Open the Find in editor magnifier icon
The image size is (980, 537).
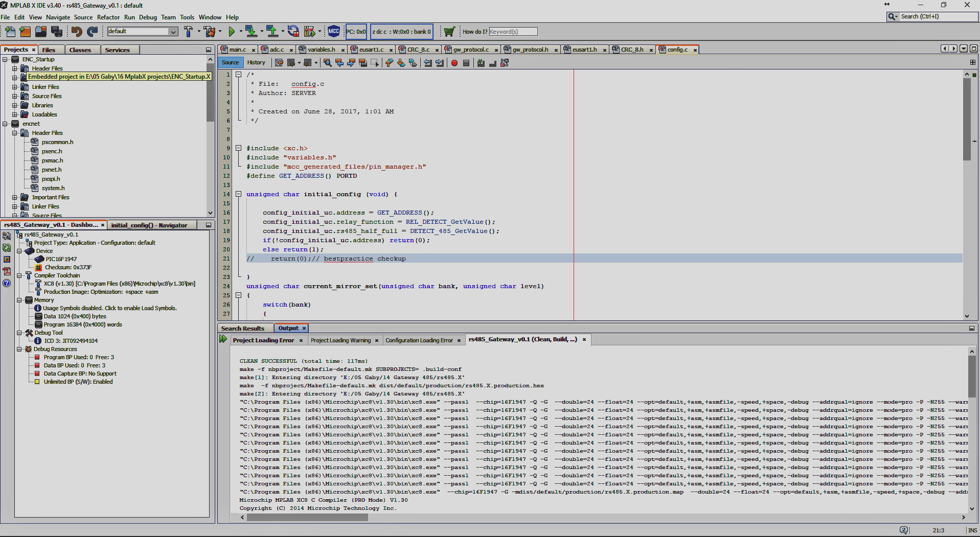pyautogui.click(x=327, y=62)
